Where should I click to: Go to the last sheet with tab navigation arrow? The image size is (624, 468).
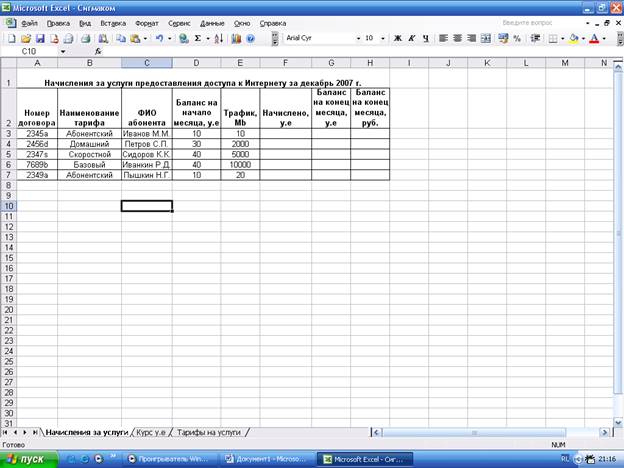[x=35, y=432]
